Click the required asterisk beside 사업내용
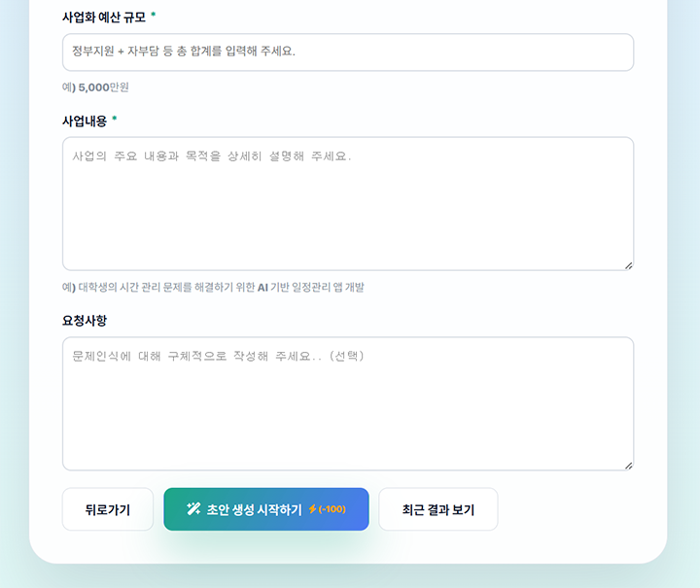Image resolution: width=700 pixels, height=588 pixels. coord(115,119)
